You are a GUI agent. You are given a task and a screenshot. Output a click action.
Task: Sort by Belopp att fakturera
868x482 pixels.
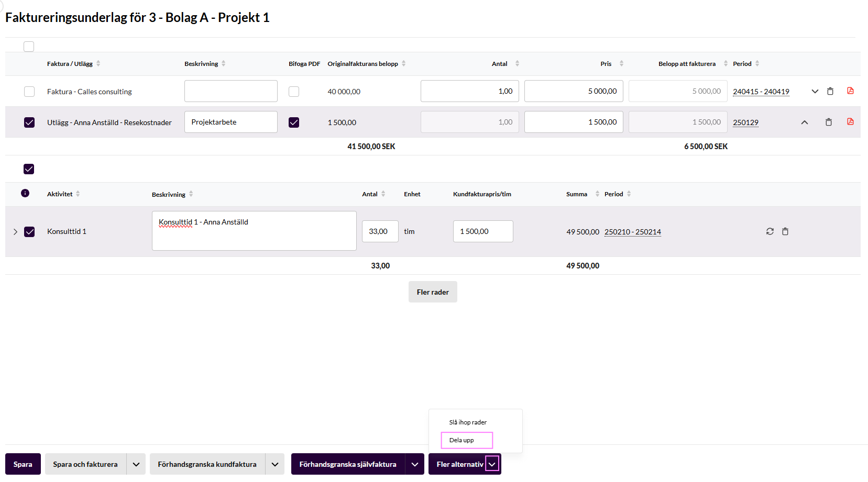click(726, 63)
